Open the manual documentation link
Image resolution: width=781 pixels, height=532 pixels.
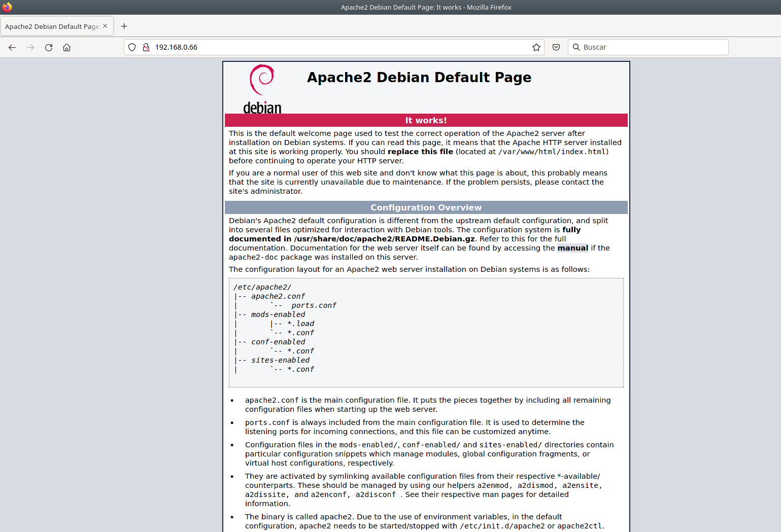click(572, 248)
